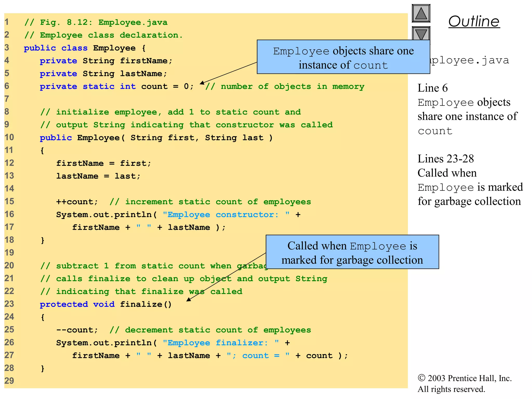Click the down arrow navigation button
This screenshot has width=532, height=399.
click(x=421, y=33)
